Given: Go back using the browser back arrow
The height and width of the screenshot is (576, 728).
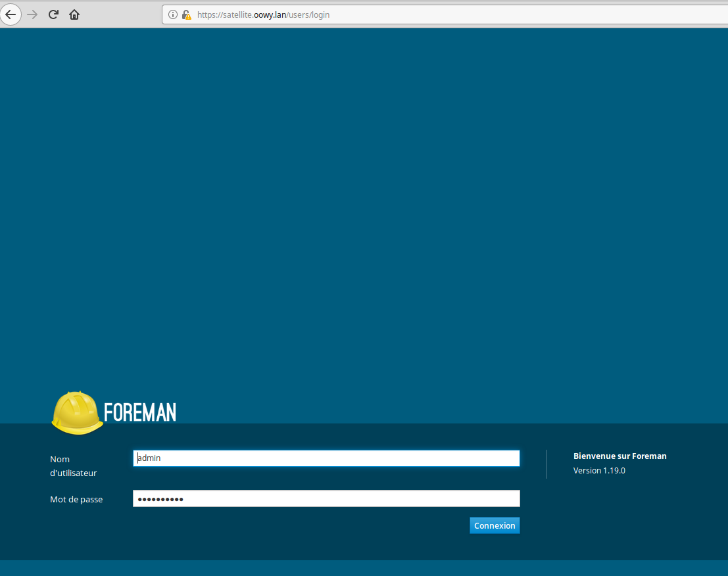Looking at the screenshot, I should (11, 14).
